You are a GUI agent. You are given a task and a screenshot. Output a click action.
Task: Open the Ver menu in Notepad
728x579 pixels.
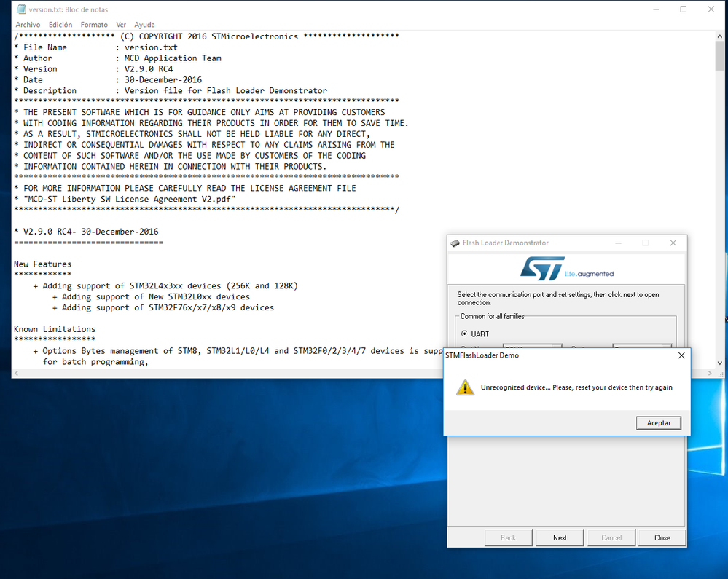(x=121, y=25)
